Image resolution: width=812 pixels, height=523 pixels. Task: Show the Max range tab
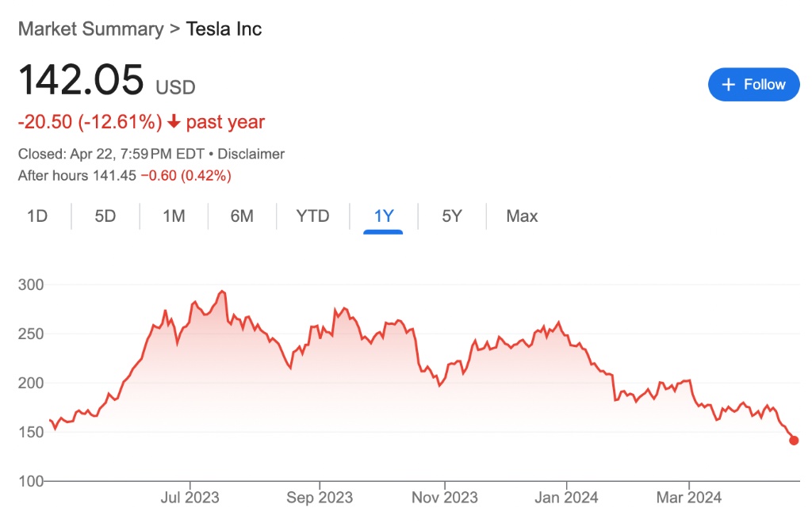(522, 216)
